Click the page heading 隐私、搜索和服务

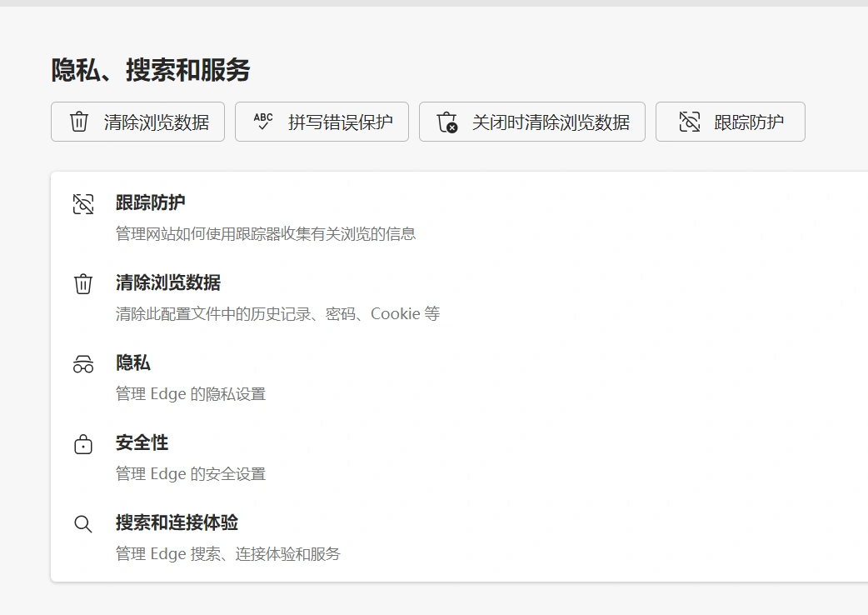(148, 71)
